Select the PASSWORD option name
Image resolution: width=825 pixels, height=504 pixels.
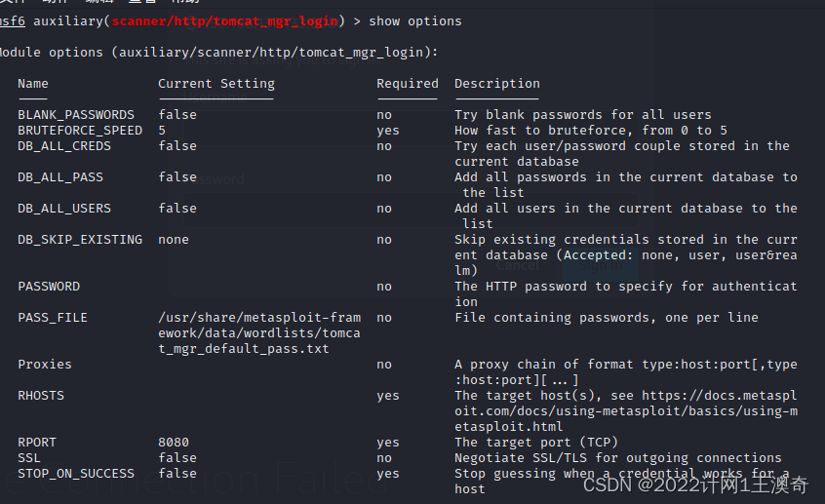49,287
